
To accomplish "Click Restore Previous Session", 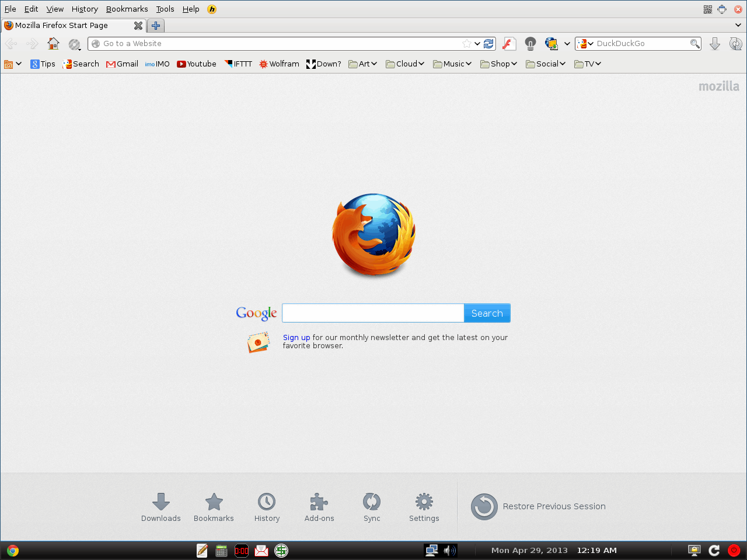I will [538, 506].
